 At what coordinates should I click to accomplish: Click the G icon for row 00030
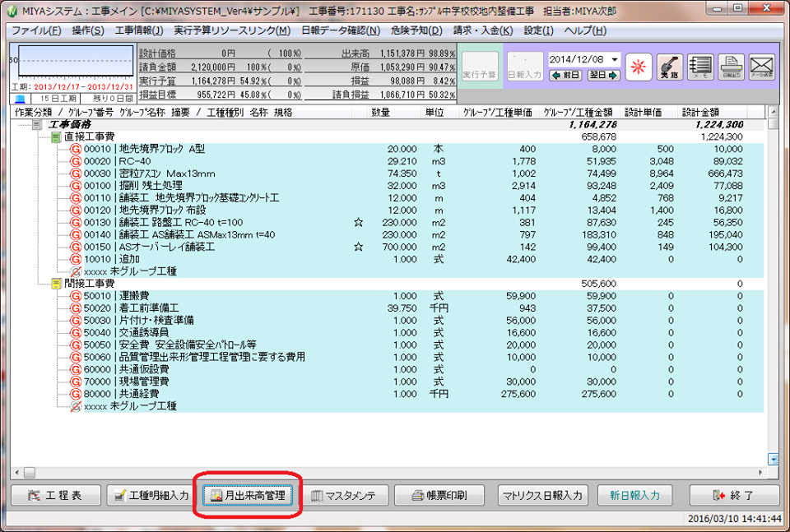[76, 173]
